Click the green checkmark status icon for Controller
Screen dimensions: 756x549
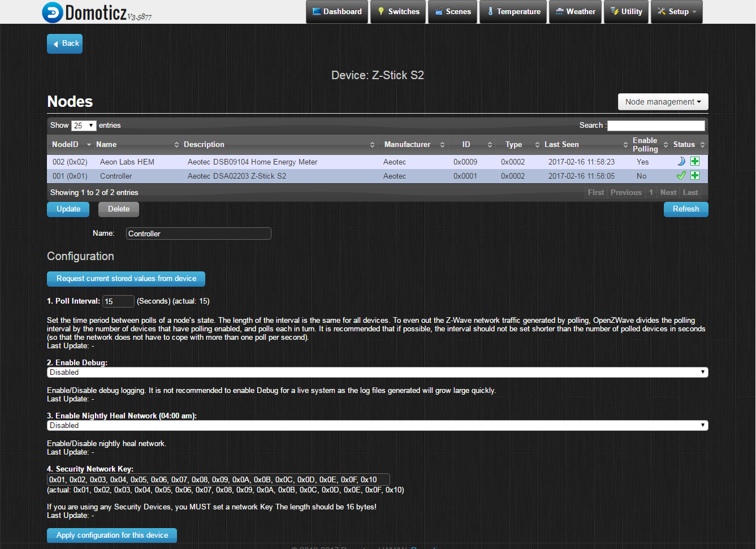pos(681,176)
